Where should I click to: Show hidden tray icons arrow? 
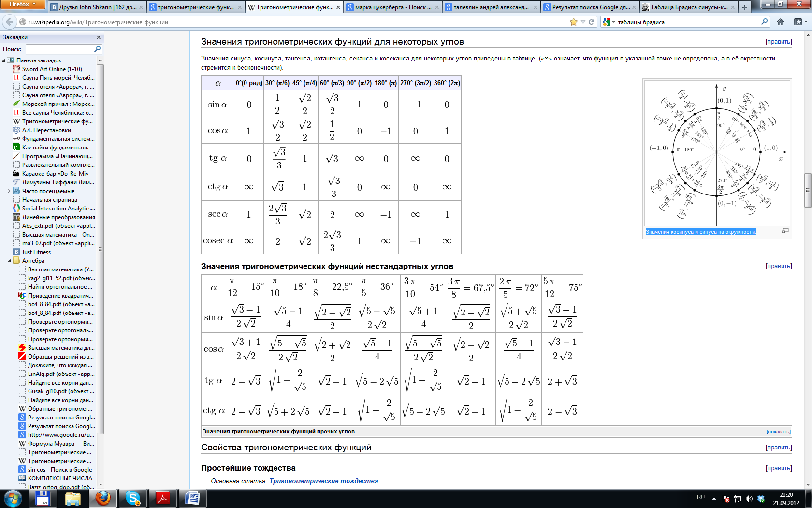point(714,499)
